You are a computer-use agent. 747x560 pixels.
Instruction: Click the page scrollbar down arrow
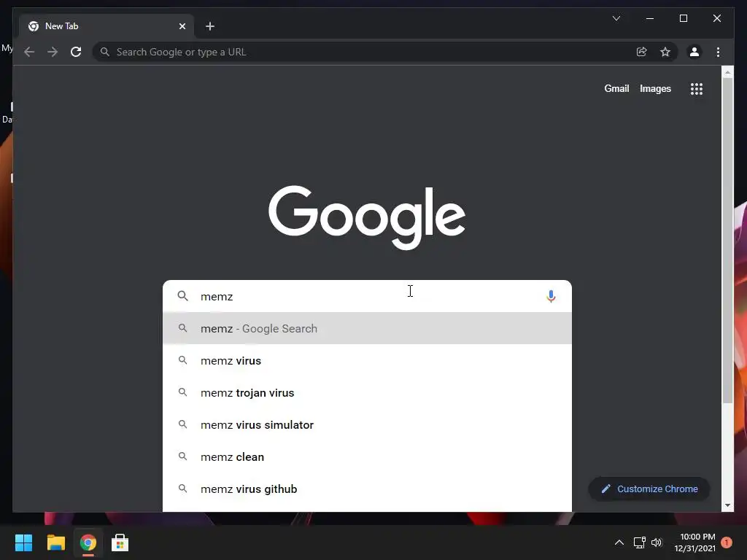(x=727, y=505)
